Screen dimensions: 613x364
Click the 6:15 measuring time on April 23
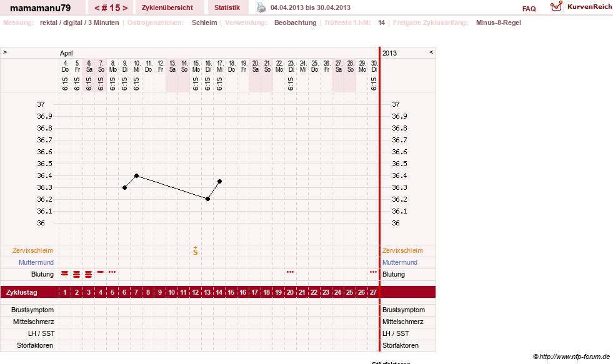[x=290, y=84]
